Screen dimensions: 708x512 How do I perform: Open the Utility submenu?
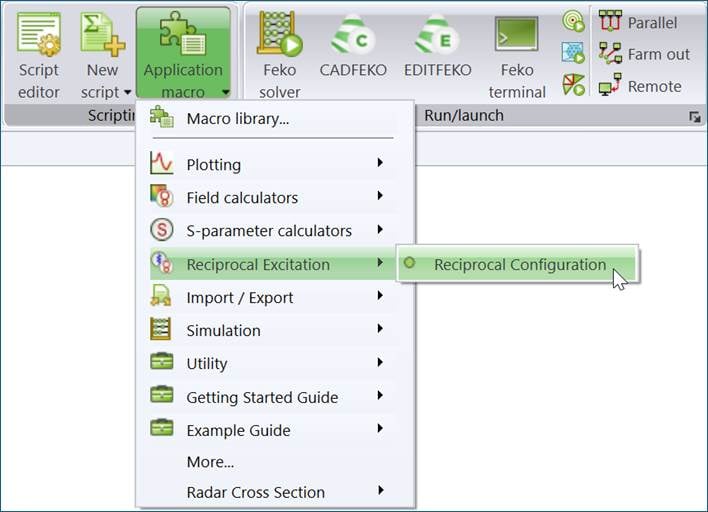pyautogui.click(x=275, y=363)
